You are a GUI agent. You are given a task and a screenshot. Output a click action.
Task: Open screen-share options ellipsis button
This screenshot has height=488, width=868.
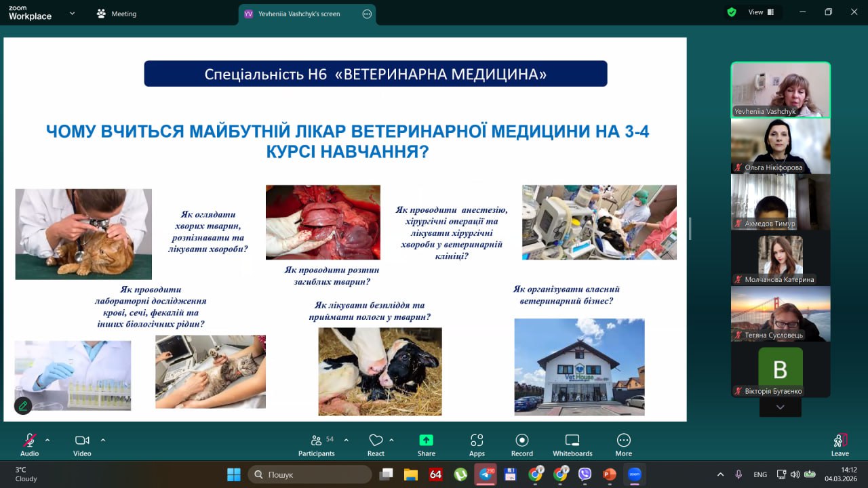point(367,14)
